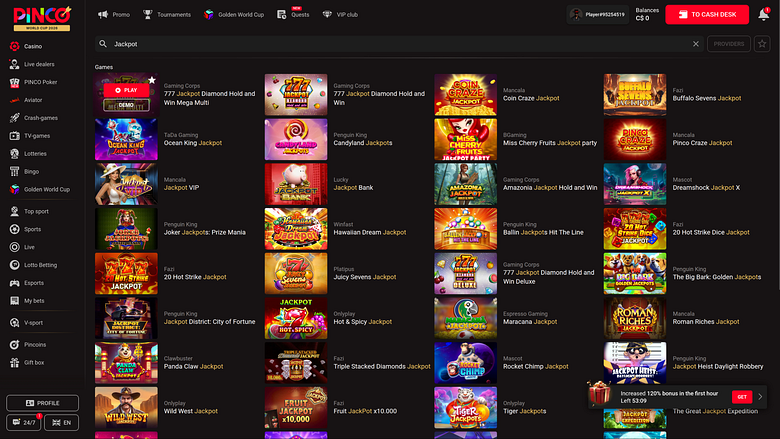This screenshot has height=439, width=780.
Task: Open Amazonia Jackpot Hold and Win thumbnail
Action: coord(466,184)
